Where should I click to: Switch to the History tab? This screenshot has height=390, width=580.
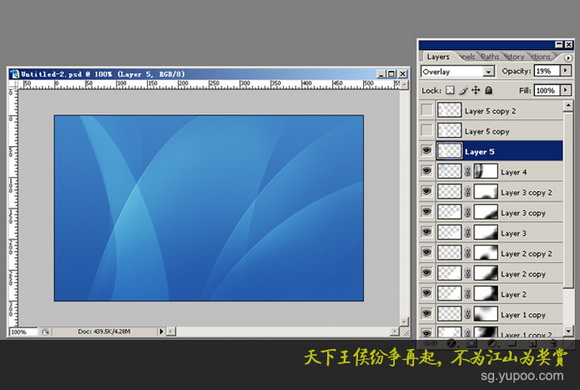point(515,57)
